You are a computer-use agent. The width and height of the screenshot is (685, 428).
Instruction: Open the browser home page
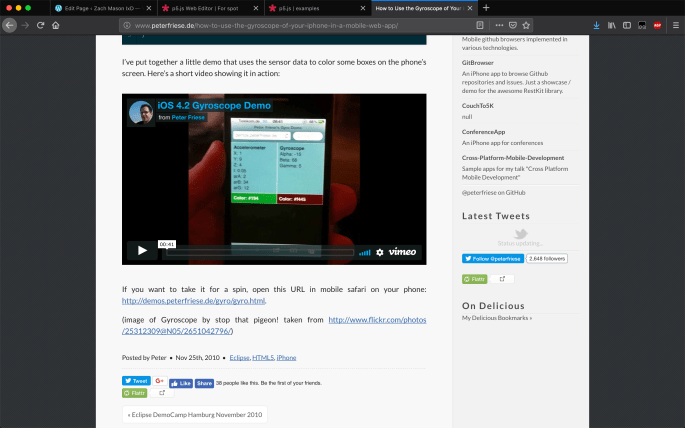[x=55, y=25]
